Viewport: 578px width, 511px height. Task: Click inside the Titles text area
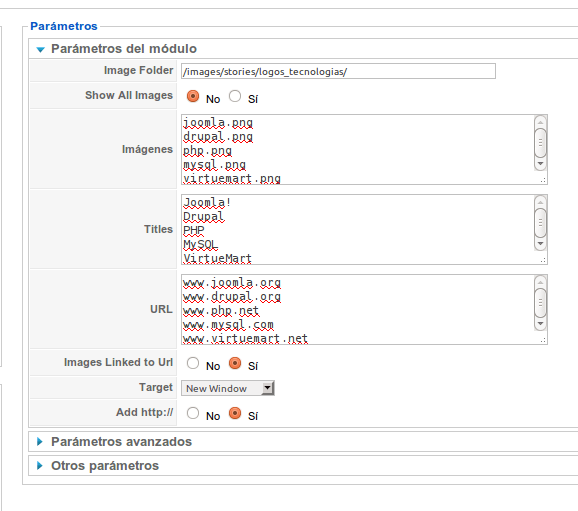(358, 229)
